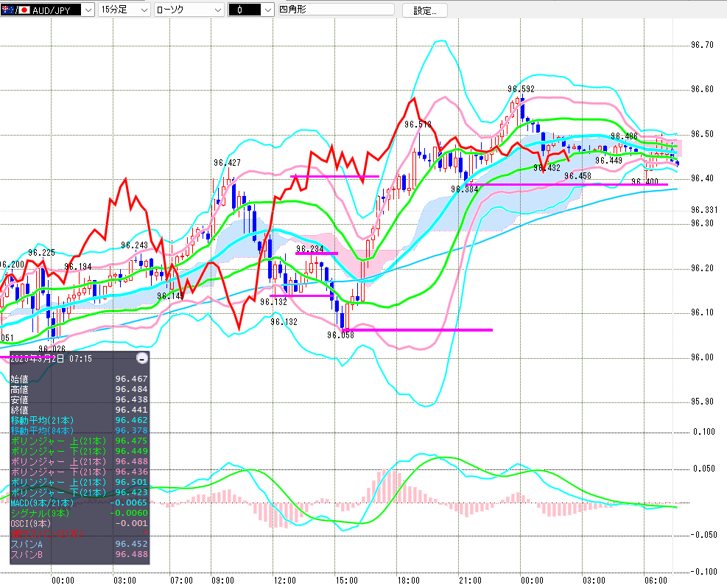Click the 96.00 price axis label
Viewport: 727px width, 588px height.
[702, 357]
